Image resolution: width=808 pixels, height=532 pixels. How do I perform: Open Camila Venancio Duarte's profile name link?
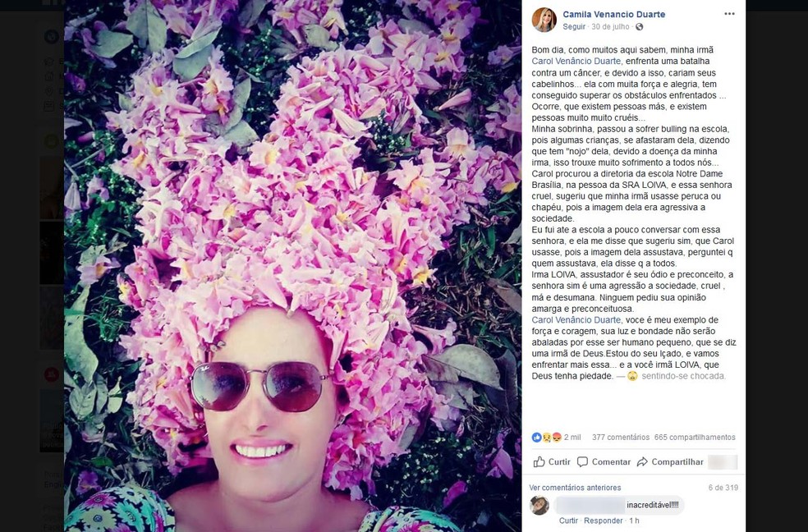pos(613,15)
